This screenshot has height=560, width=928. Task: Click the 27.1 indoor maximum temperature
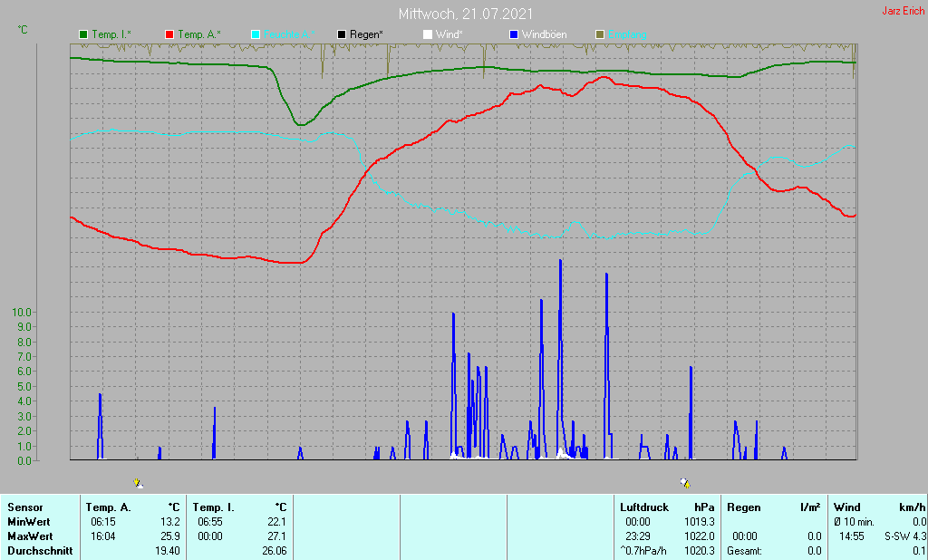coord(277,536)
